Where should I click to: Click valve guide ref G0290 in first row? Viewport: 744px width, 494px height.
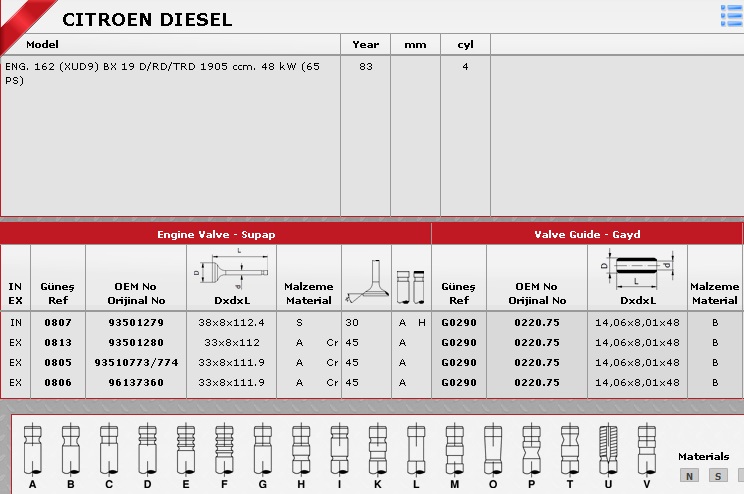(x=458, y=323)
